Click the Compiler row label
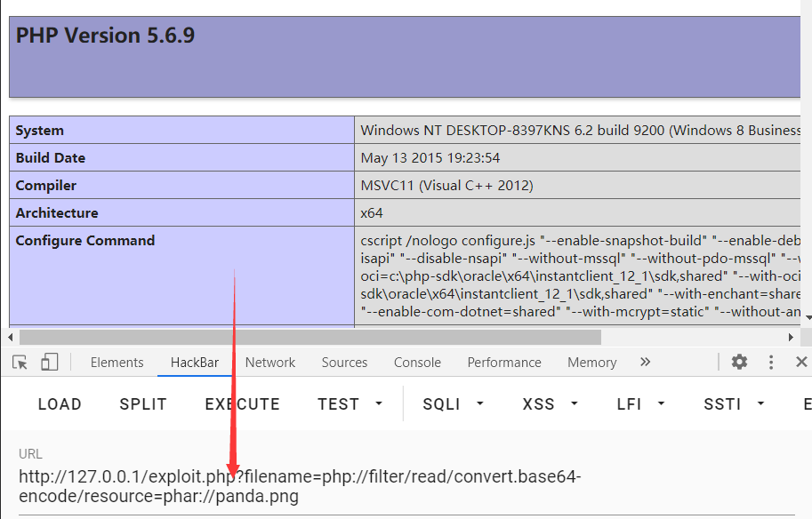This screenshot has width=812, height=519. (45, 185)
